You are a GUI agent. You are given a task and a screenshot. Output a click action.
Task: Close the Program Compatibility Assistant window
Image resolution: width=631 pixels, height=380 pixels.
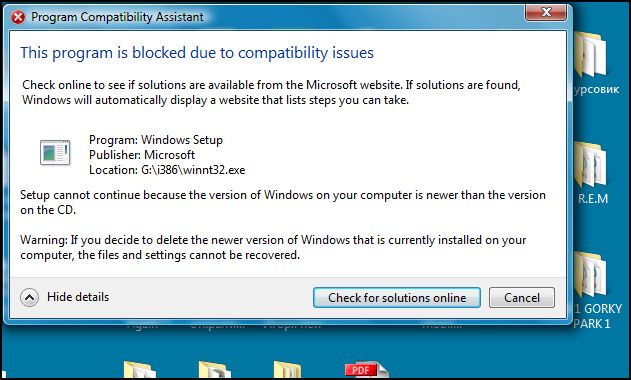point(546,12)
